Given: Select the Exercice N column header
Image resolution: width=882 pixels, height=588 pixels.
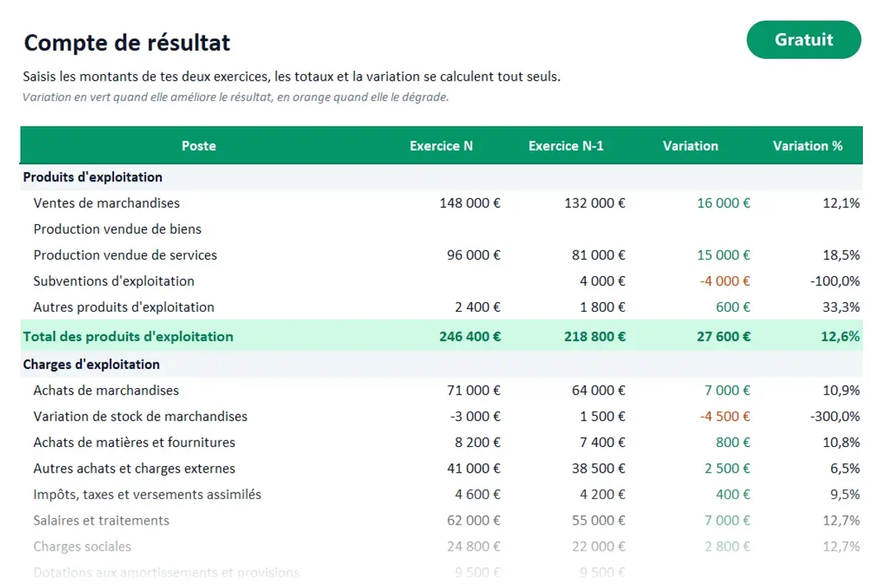Looking at the screenshot, I should pos(441,146).
